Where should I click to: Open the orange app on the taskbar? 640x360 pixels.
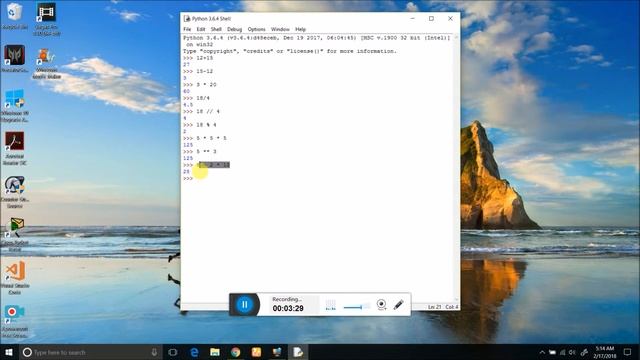point(256,352)
